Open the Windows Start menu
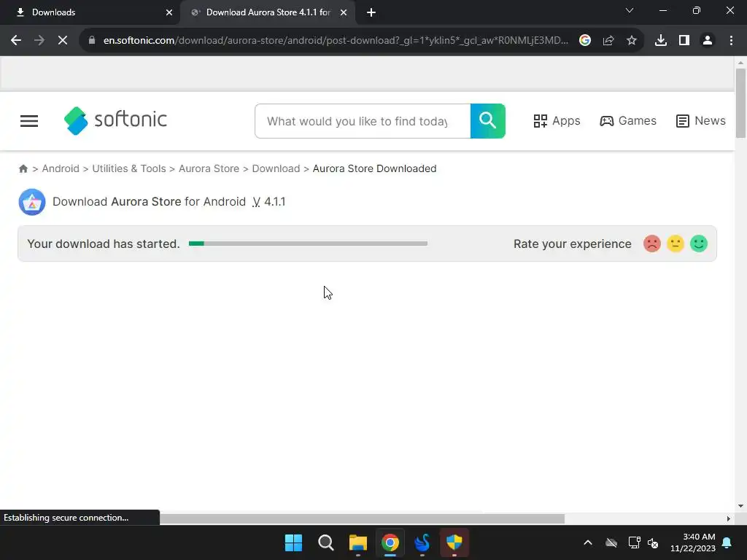747x560 pixels. (x=293, y=542)
